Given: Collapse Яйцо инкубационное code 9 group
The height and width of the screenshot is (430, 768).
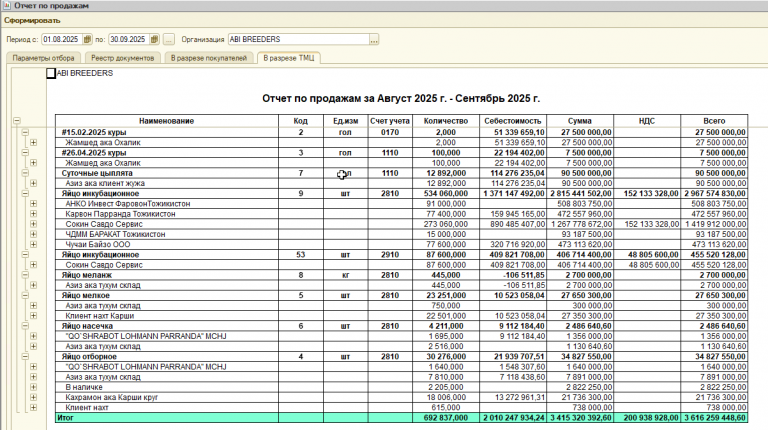Looking at the screenshot, I should pyautogui.click(x=25, y=193).
